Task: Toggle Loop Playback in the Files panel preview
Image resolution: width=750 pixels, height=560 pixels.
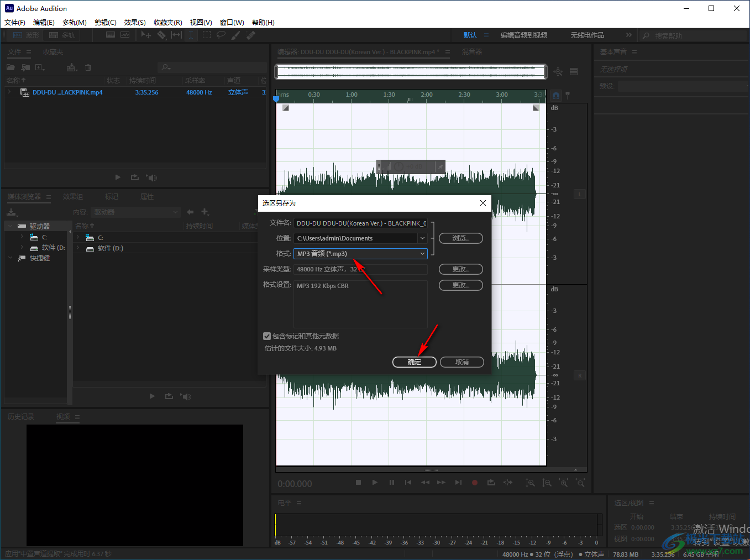Action: tap(134, 177)
